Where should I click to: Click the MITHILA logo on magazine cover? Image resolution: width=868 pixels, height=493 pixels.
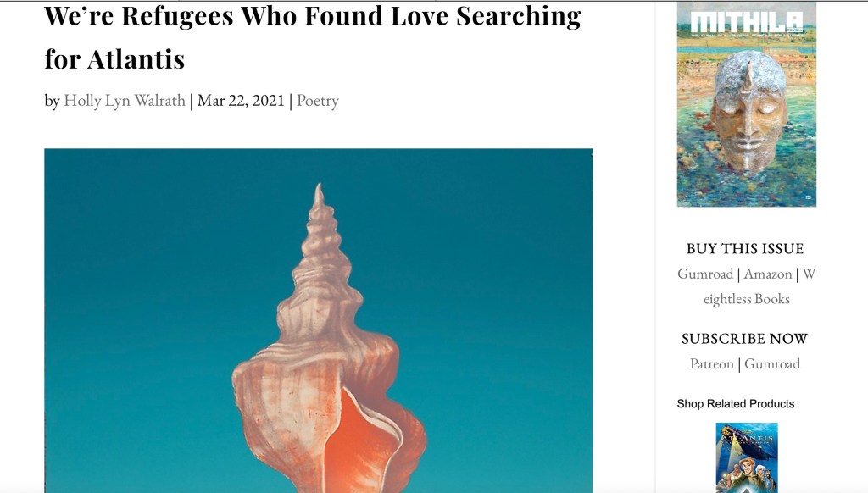pos(747,23)
